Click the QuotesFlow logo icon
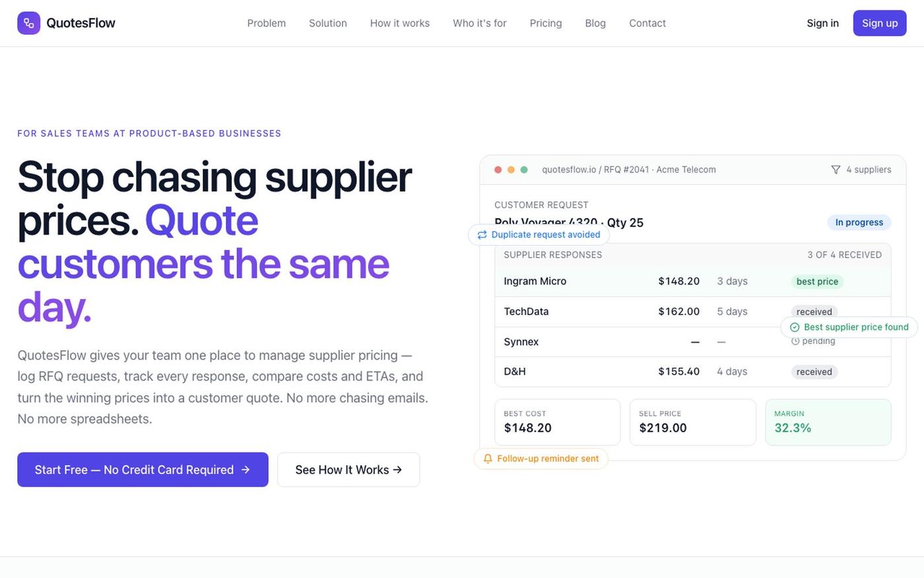The width and height of the screenshot is (924, 578). click(28, 23)
